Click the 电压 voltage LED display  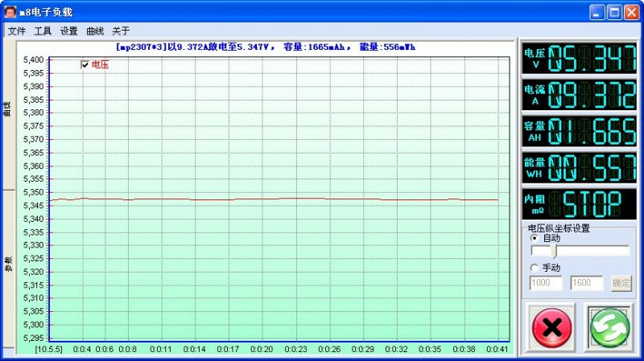coord(579,58)
